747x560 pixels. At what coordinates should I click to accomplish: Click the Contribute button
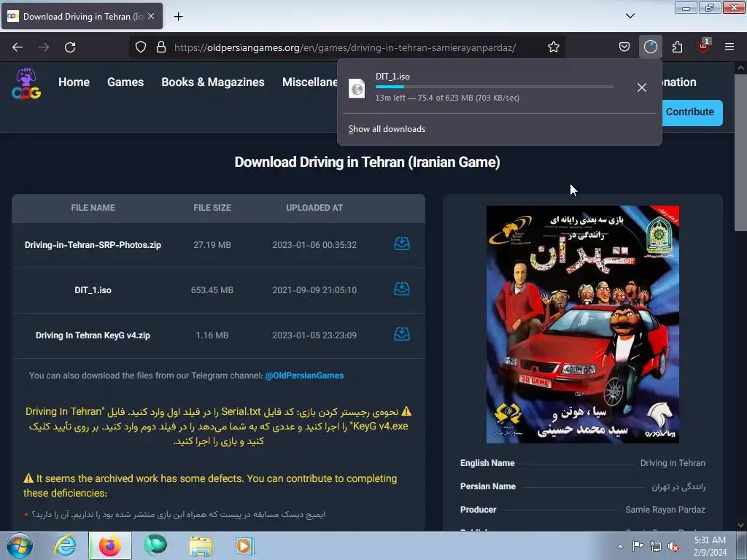tap(692, 112)
